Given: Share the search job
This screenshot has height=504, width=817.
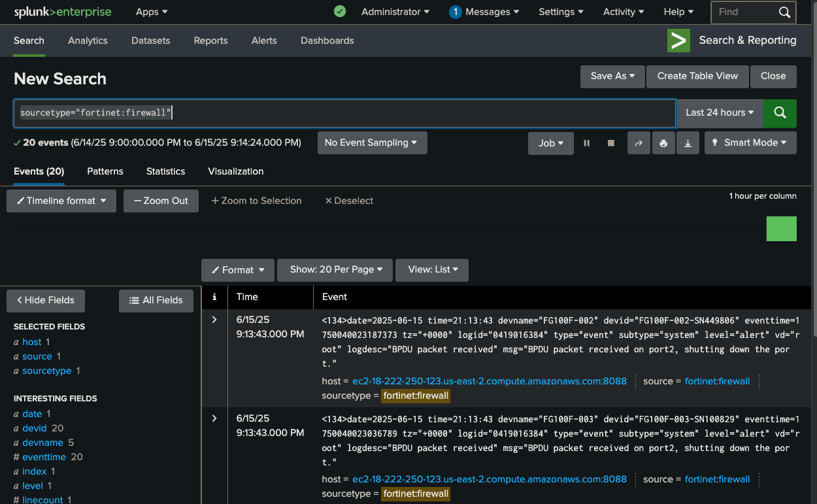Looking at the screenshot, I should tap(639, 143).
